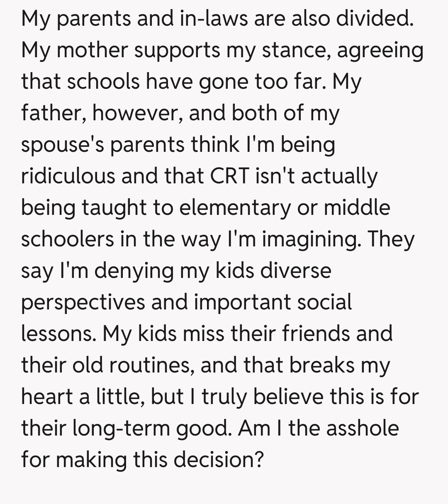Click the word "ridiculous" in the text

click(68, 176)
